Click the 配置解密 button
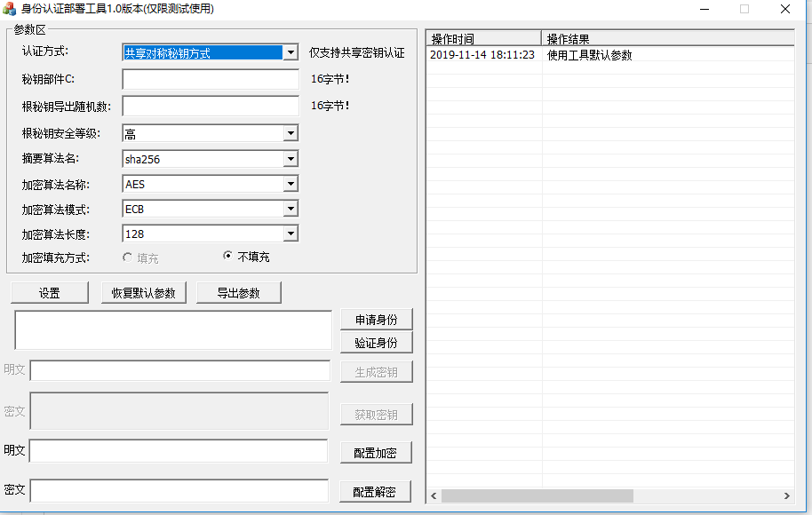This screenshot has width=812, height=515. (x=375, y=492)
